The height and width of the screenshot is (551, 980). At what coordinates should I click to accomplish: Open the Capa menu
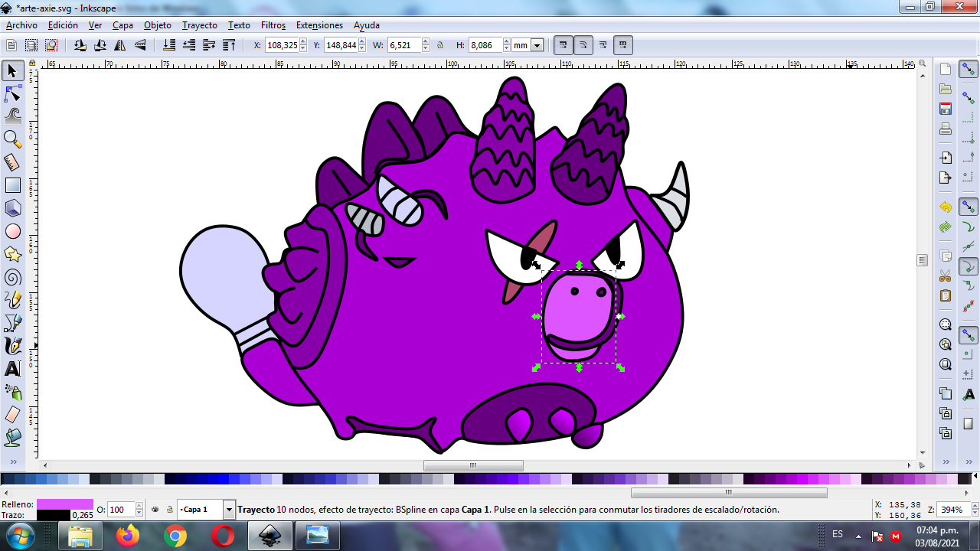122,25
